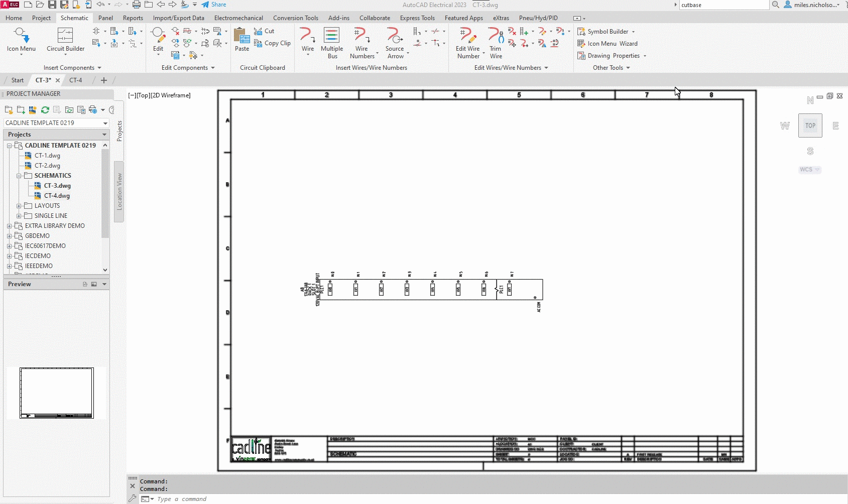The width and height of the screenshot is (848, 504).
Task: Click the Copy Clip icon
Action: [x=258, y=43]
